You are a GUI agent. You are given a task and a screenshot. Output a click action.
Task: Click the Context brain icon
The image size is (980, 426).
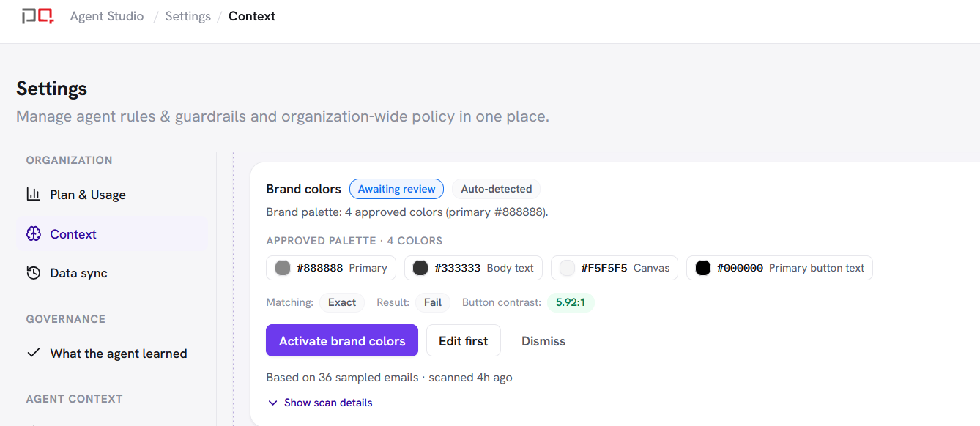click(x=33, y=234)
